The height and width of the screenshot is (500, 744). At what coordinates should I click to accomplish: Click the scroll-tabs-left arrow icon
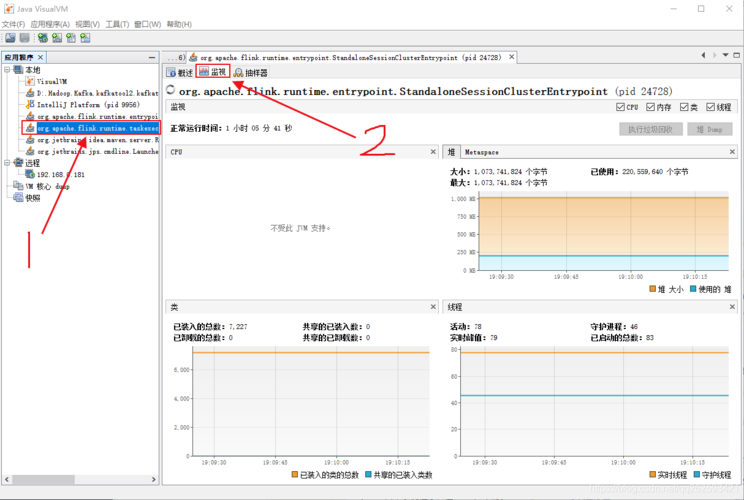pyautogui.click(x=703, y=56)
